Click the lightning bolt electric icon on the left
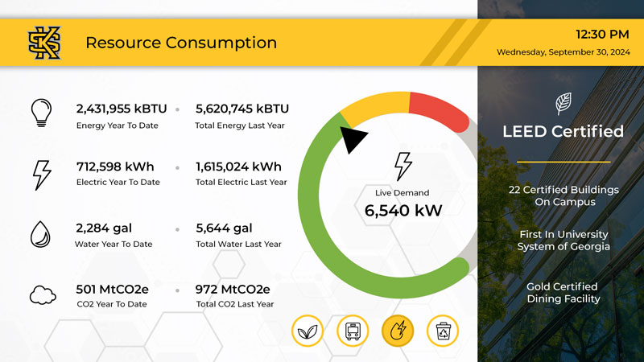This screenshot has height=362, width=644. [x=42, y=175]
